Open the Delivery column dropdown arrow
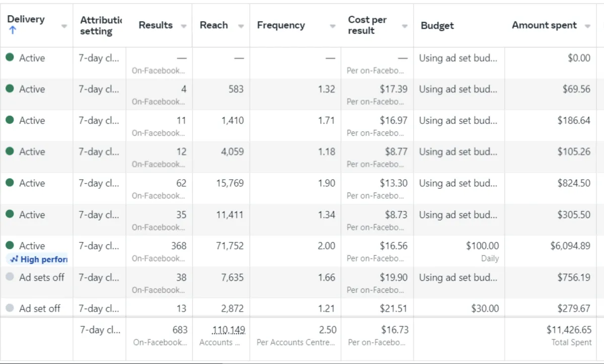This screenshot has height=364, width=604. coord(64,26)
